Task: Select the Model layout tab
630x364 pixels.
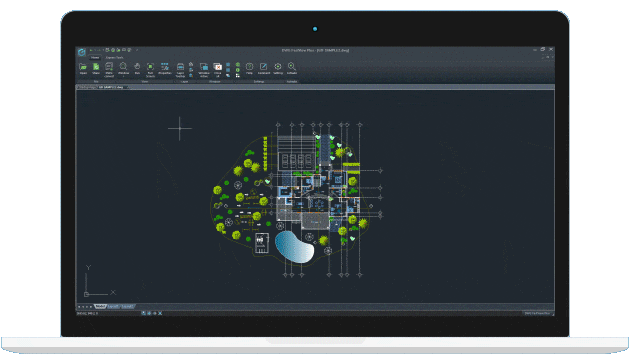Action: [100, 307]
